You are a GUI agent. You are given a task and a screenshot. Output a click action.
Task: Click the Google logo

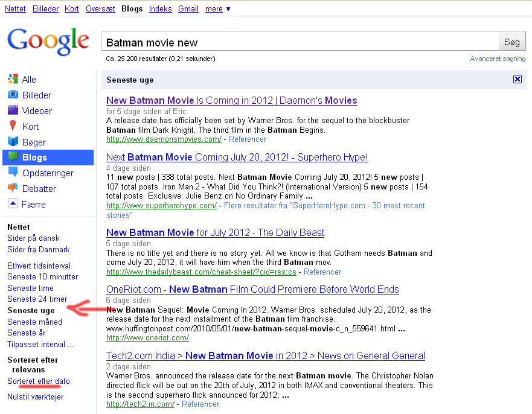click(x=48, y=41)
